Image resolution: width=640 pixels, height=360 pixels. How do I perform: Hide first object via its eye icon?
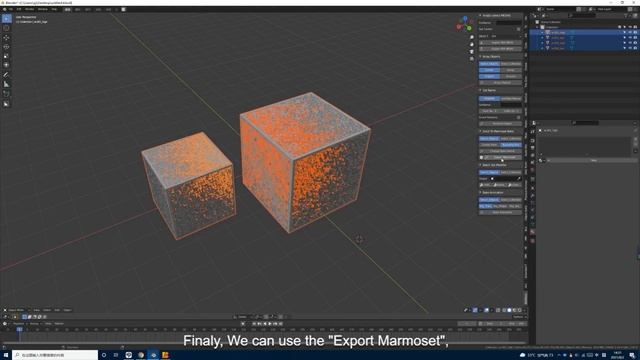[630, 32]
